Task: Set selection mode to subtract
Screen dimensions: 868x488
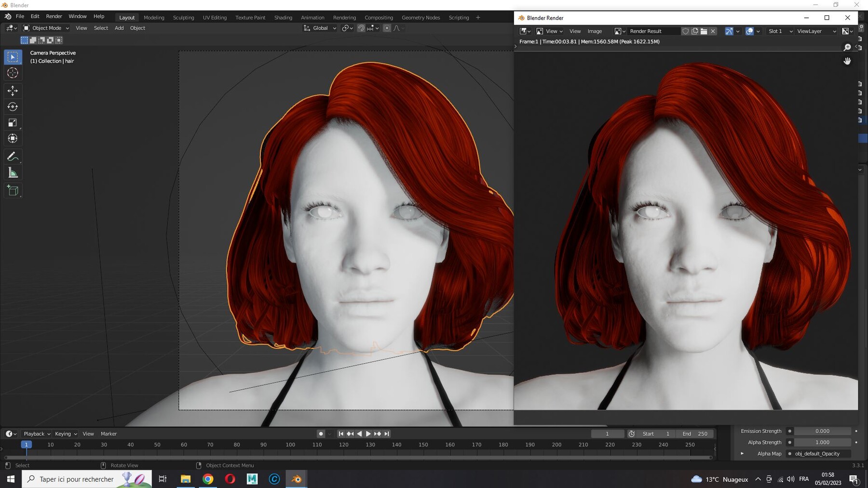Action: (x=41, y=40)
